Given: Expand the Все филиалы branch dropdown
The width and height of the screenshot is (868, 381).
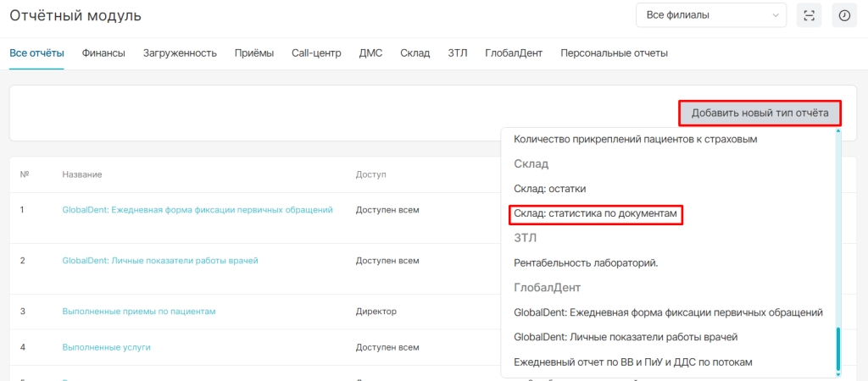Looking at the screenshot, I should 711,15.
